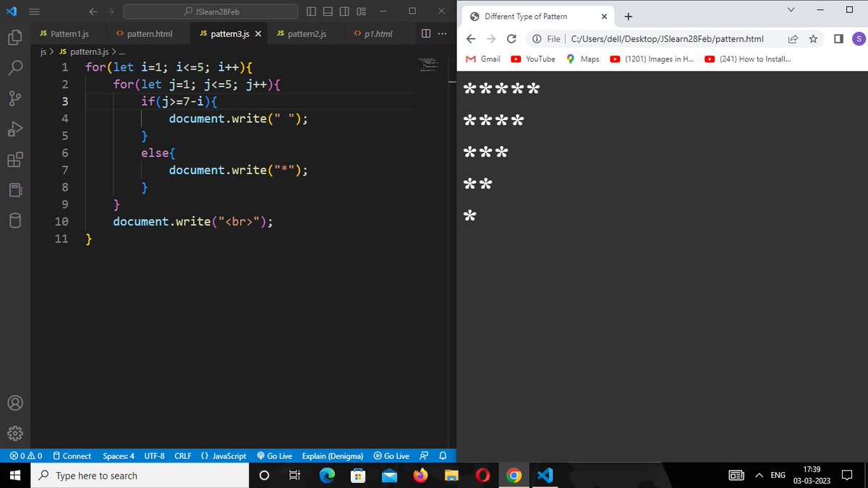
Task: Open the Images in H... bookmark
Action: click(x=652, y=59)
